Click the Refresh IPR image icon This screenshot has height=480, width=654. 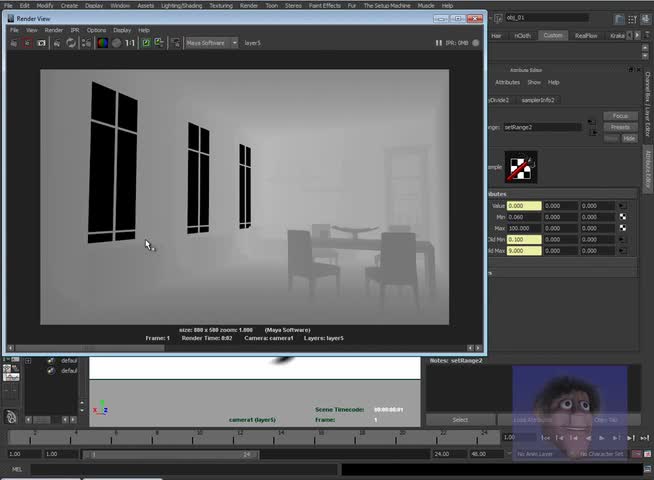pyautogui.click(x=71, y=43)
